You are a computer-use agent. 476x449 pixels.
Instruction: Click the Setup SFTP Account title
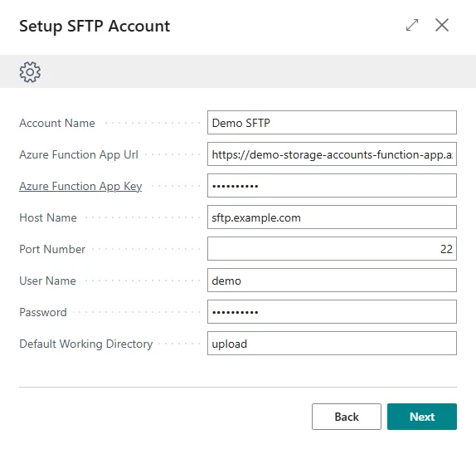[95, 26]
